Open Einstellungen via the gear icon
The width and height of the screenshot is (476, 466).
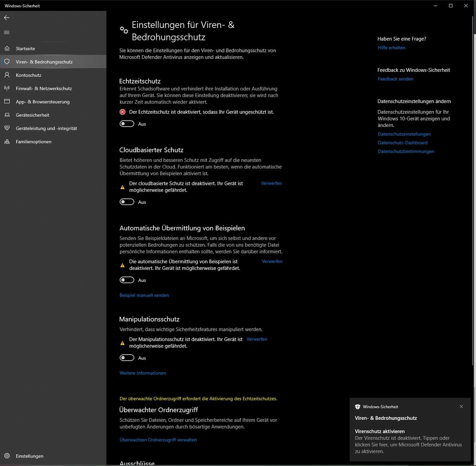point(7,456)
